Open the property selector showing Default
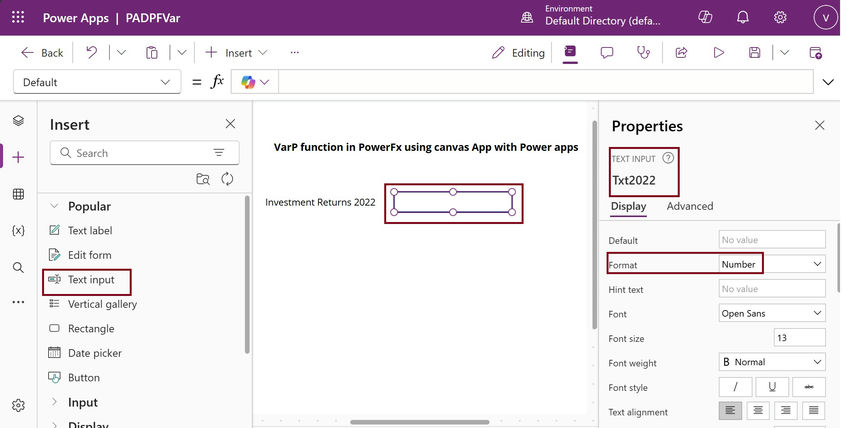 click(x=96, y=82)
